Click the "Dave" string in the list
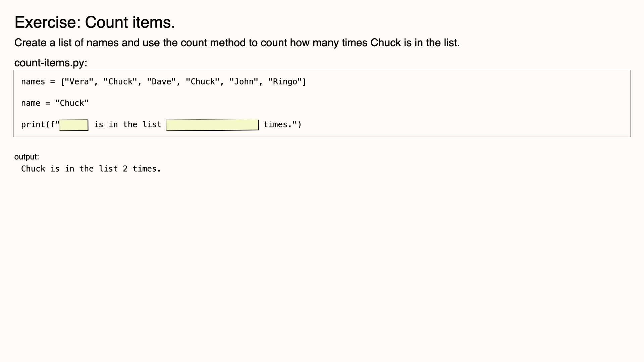The image size is (644, 362). pos(161,82)
